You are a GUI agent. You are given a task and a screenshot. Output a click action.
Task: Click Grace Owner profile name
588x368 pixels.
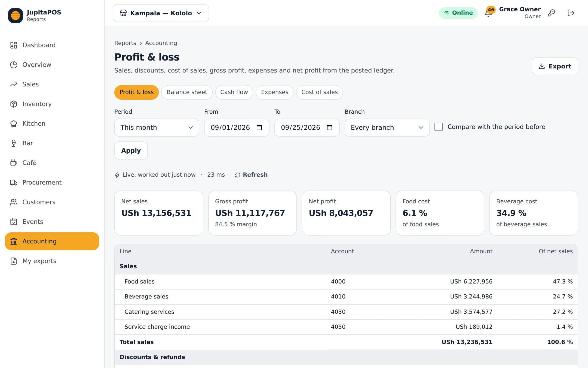pos(520,9)
